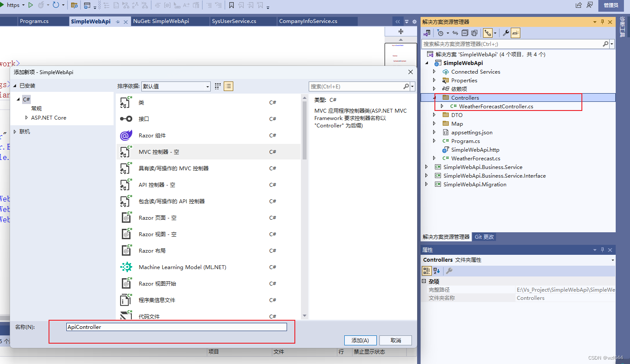Select MVC 控制器 - 空 template
The width and height of the screenshot is (630, 364).
208,152
